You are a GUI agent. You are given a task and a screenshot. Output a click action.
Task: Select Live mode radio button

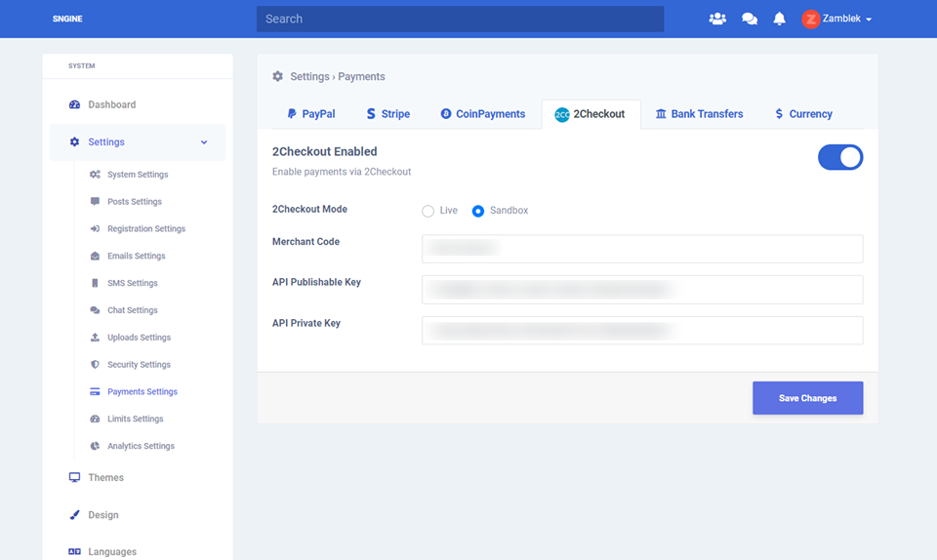point(428,211)
